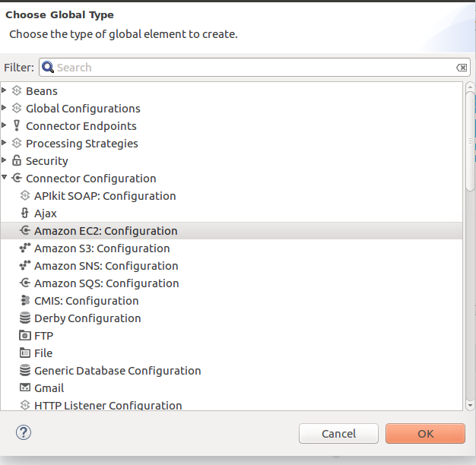Image resolution: width=476 pixels, height=465 pixels.
Task: Click the APIkit SOAP Configuration icon
Action: 25,195
